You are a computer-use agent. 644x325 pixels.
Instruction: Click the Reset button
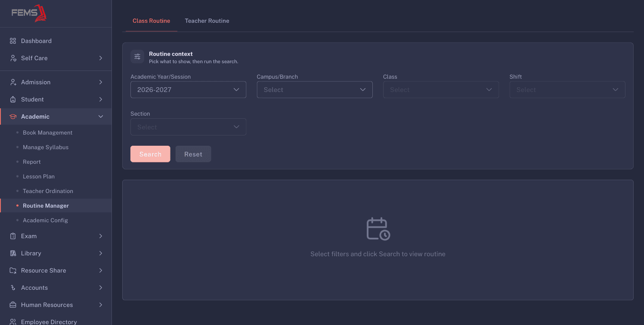[193, 154]
